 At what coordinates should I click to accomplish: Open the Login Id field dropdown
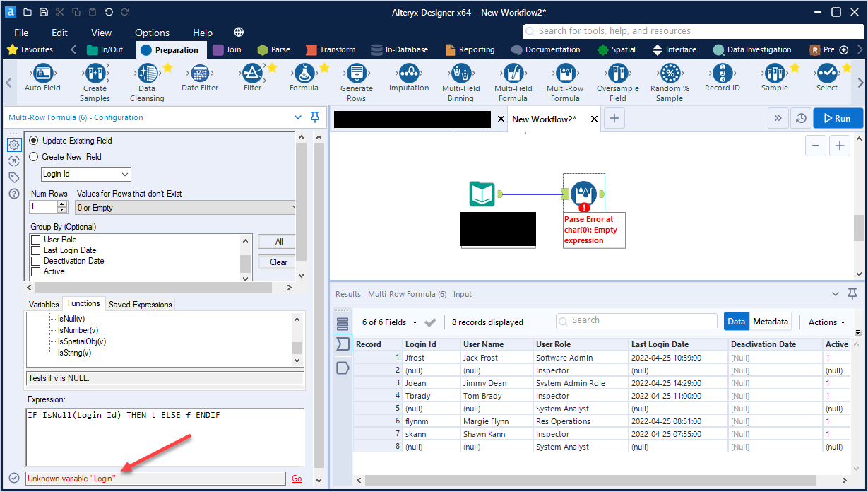(x=125, y=174)
